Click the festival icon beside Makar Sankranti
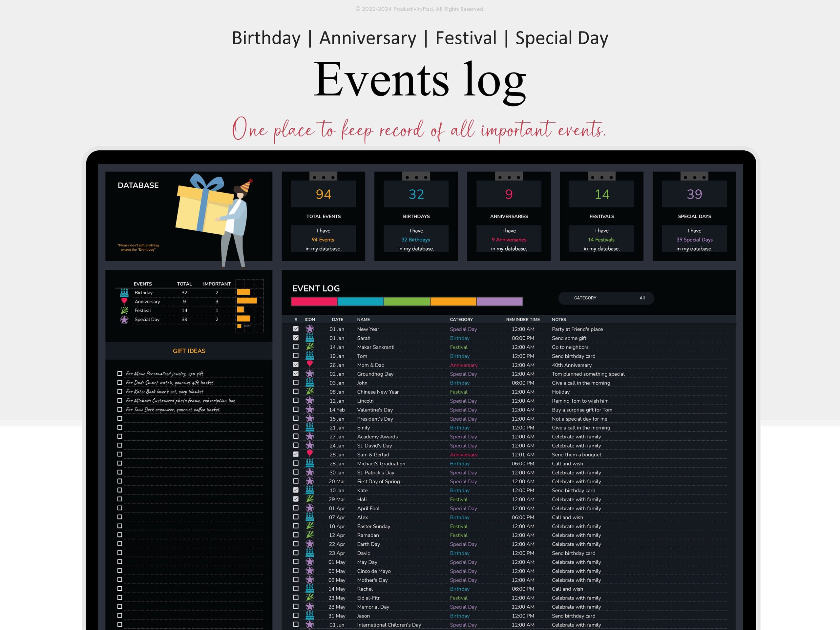Screen dimensions: 840x630 coord(310,347)
